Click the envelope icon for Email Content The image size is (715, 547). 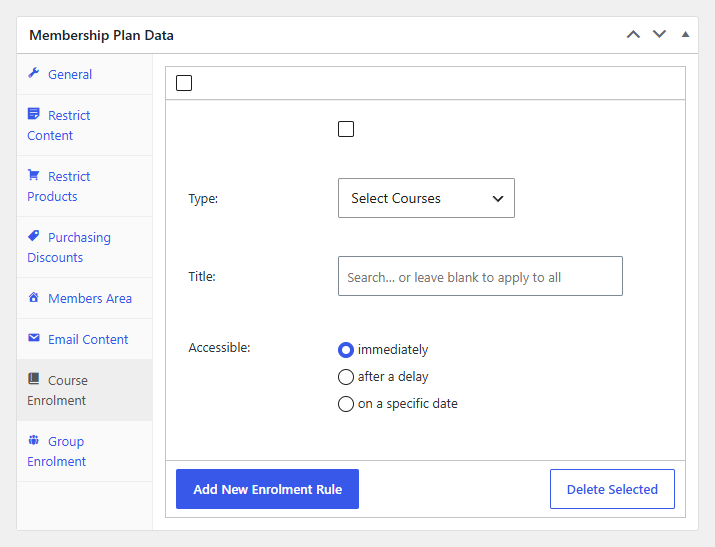point(34,338)
